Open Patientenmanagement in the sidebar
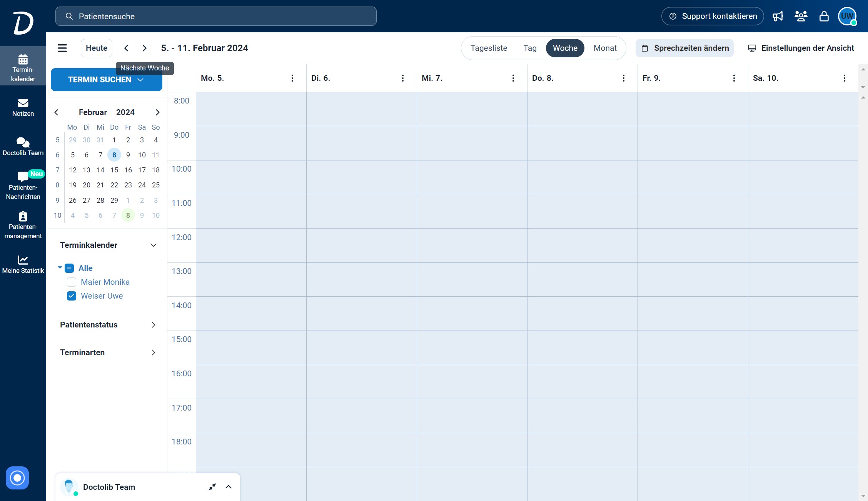The width and height of the screenshot is (868, 501). click(x=23, y=225)
